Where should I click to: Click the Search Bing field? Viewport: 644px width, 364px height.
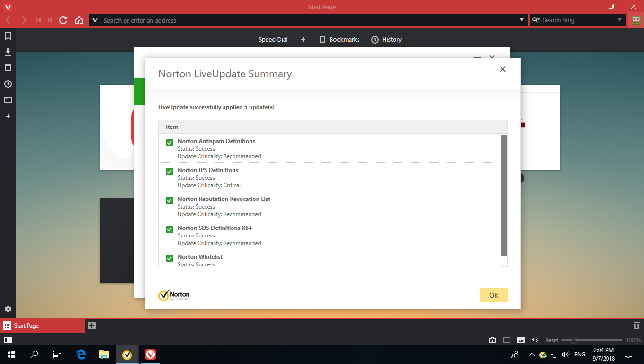pos(578,20)
